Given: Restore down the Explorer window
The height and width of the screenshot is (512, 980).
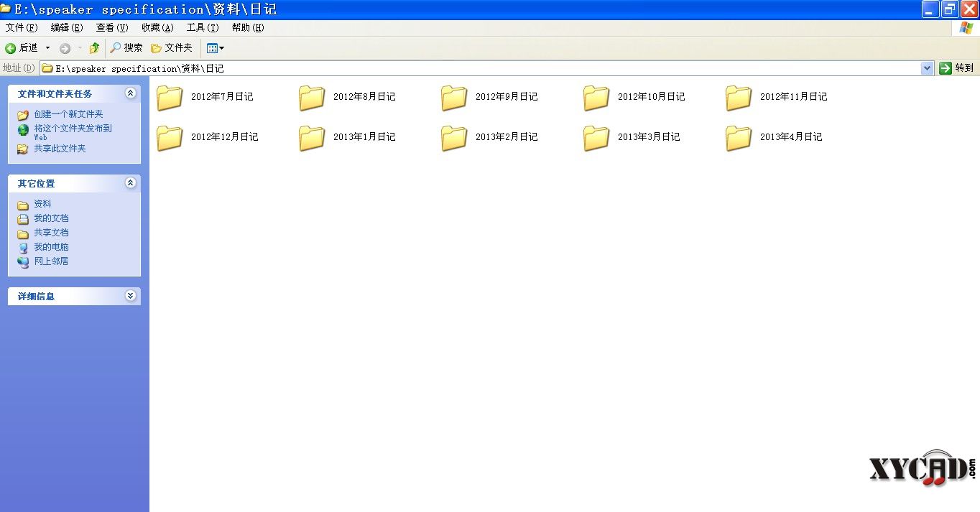Looking at the screenshot, I should 950,9.
